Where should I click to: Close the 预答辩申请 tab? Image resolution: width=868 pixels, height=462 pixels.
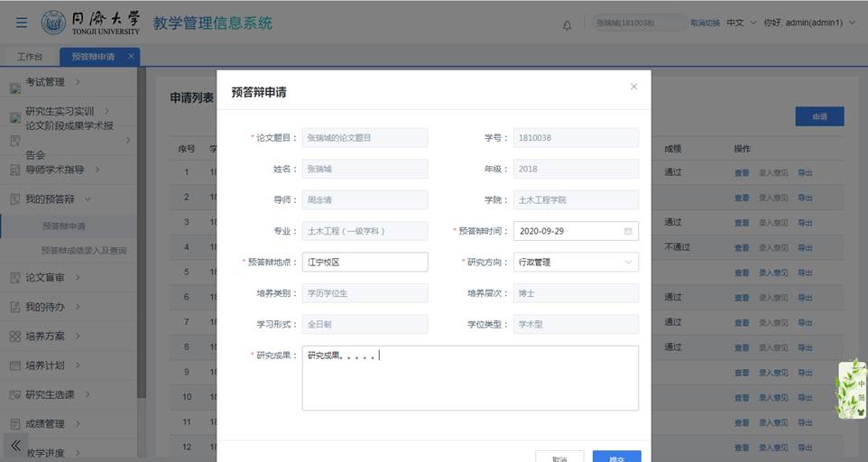[131, 56]
